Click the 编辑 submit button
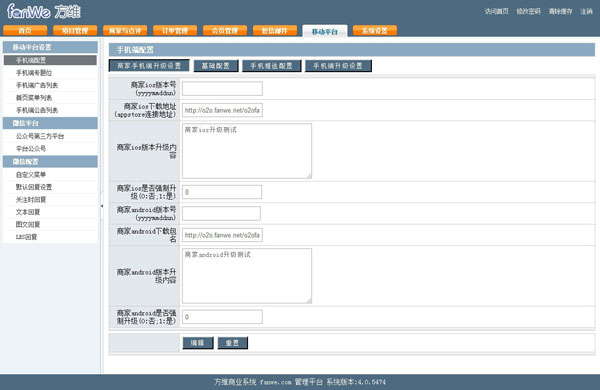Viewport: 600px width, 390px height. pos(198,343)
